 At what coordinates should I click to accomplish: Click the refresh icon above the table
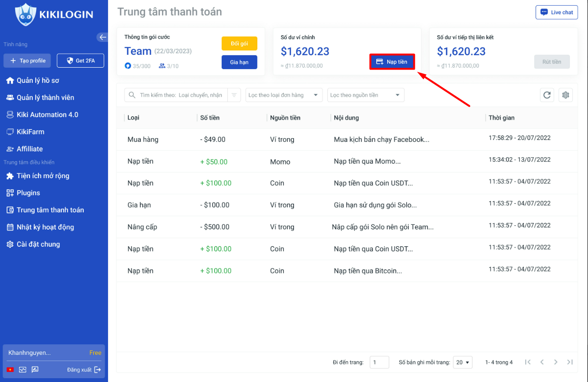547,95
